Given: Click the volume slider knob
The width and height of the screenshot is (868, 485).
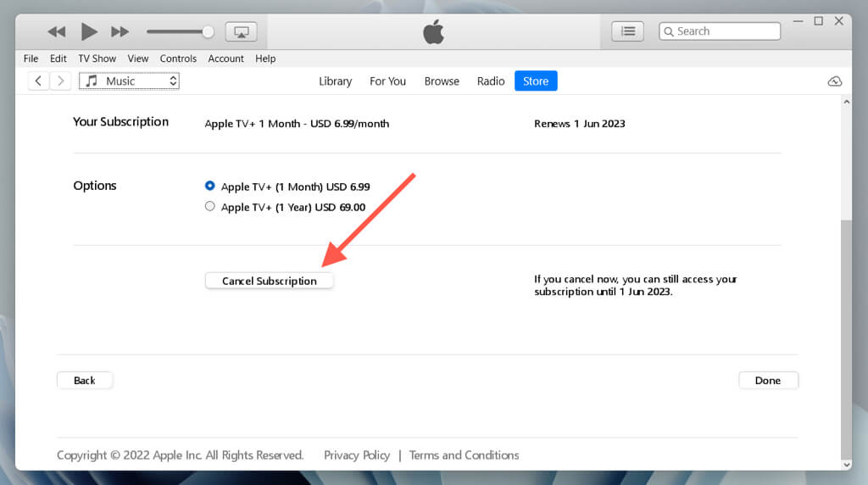Looking at the screenshot, I should pos(208,32).
